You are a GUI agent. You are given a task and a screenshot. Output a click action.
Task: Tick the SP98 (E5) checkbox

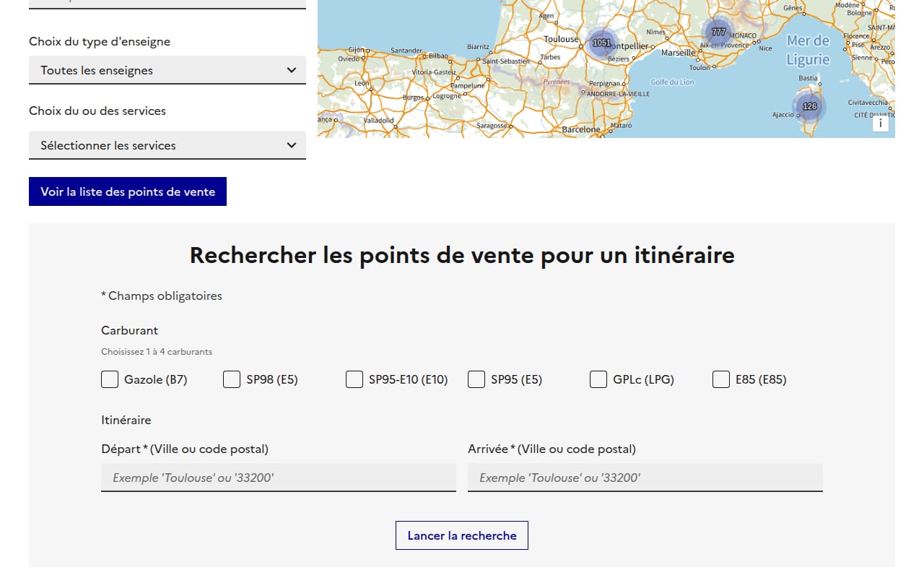232,379
